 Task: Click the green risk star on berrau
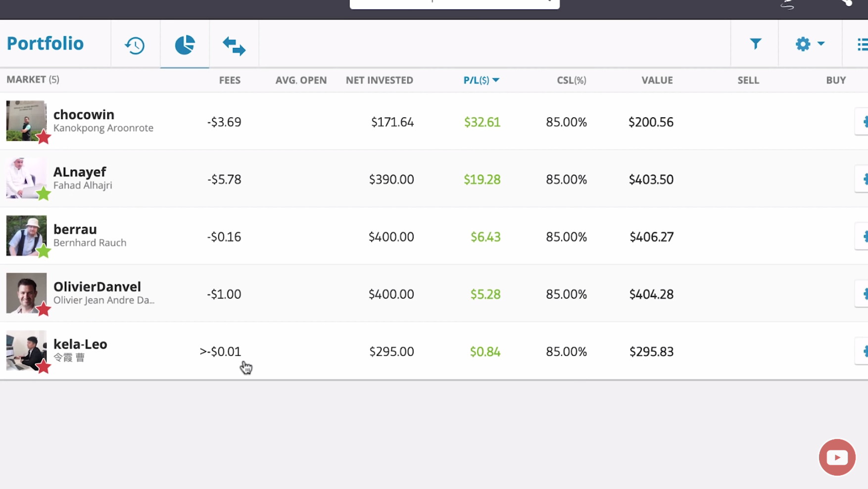click(44, 251)
